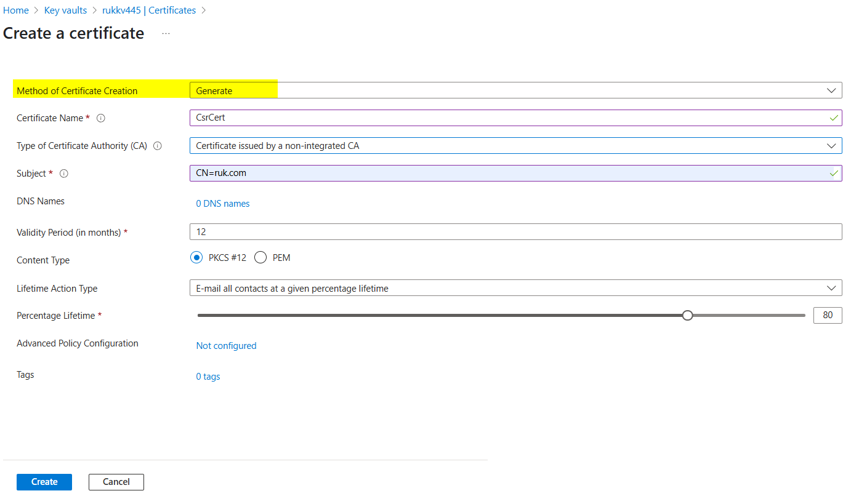Screen dimensions: 851x504
Task: Click the DNS Names label
Action: pos(41,201)
